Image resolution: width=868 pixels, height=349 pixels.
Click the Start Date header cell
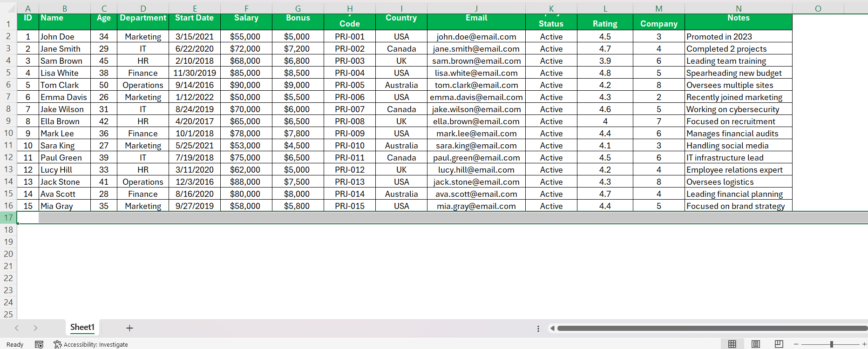[x=195, y=21]
